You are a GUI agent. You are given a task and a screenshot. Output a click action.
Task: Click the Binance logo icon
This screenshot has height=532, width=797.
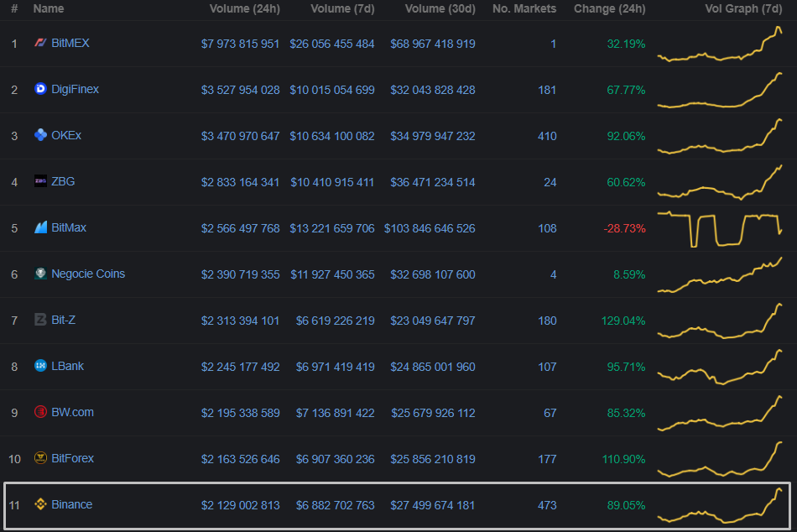[x=40, y=504]
